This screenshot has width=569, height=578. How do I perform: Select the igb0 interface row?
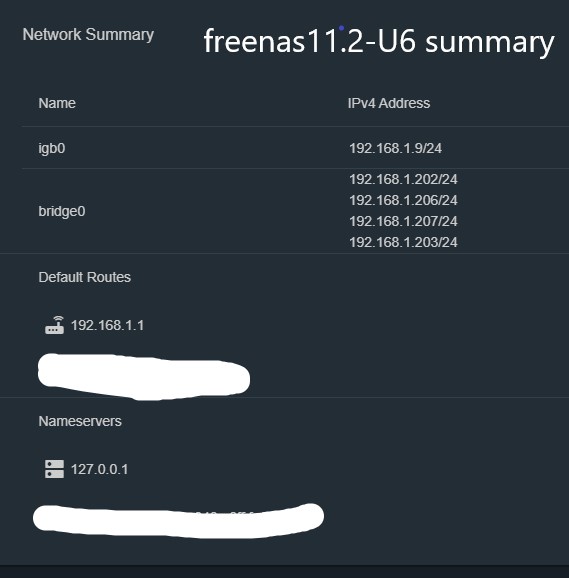click(296, 148)
